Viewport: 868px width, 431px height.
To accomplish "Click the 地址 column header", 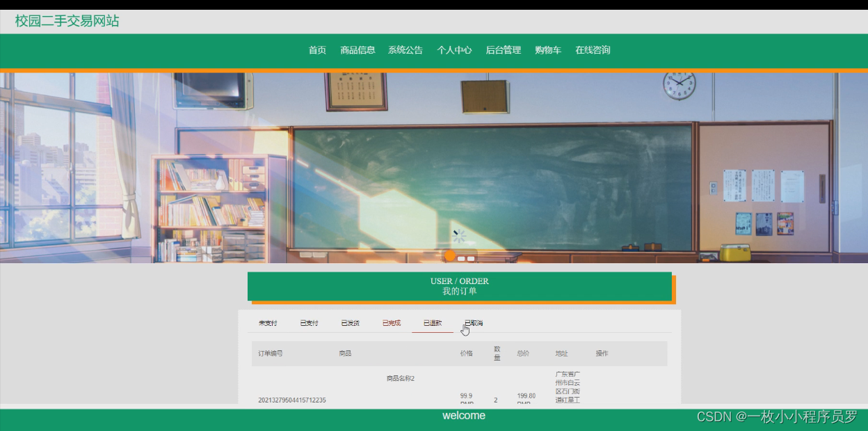I will point(561,354).
